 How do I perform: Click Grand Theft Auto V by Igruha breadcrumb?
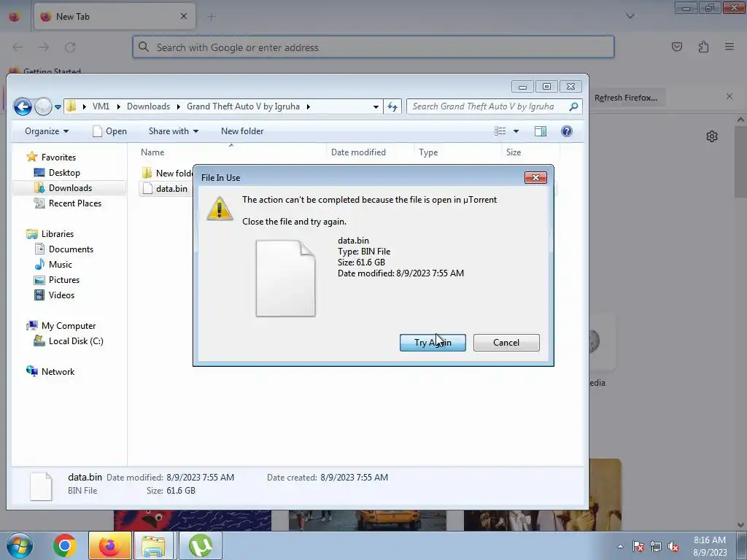pos(243,106)
